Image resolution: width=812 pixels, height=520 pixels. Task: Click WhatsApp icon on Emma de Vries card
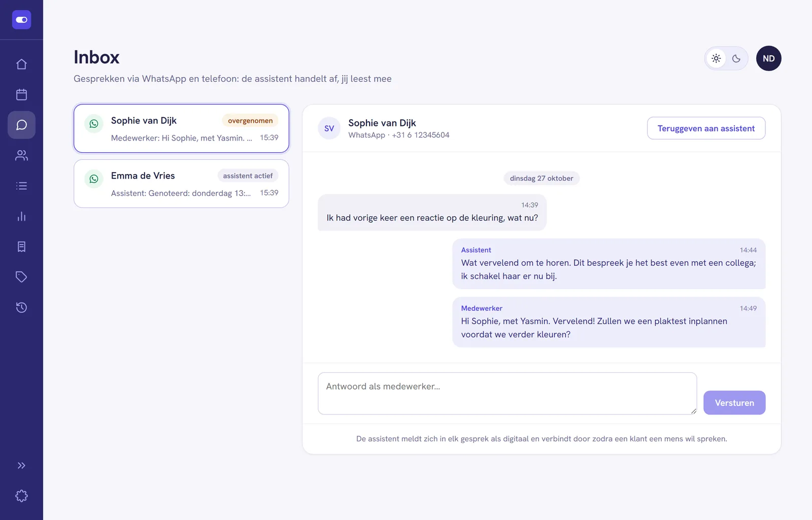click(x=94, y=179)
